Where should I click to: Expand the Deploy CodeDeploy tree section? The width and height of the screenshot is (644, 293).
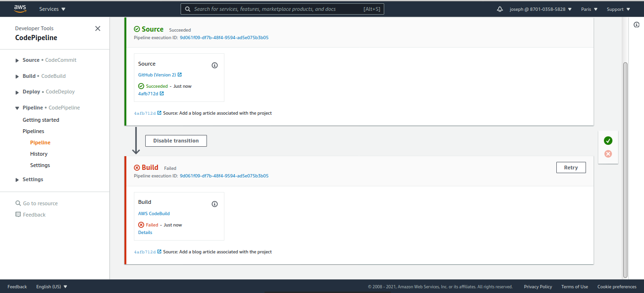click(17, 92)
